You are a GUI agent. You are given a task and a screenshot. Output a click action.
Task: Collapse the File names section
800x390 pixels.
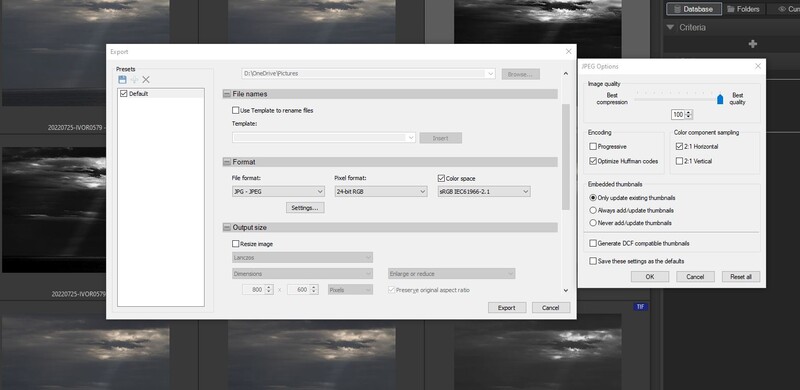(x=227, y=94)
